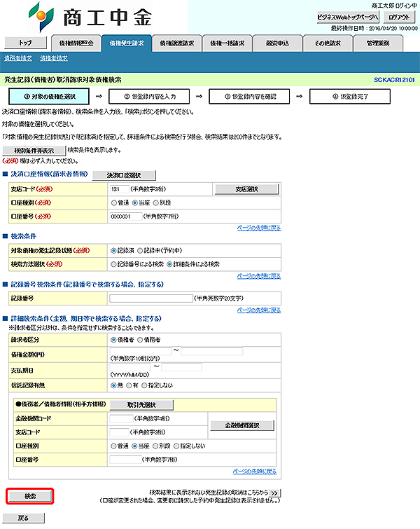Focus counterparty 支店コード input field
Screen dimensions: 420x529
[x=119, y=432]
